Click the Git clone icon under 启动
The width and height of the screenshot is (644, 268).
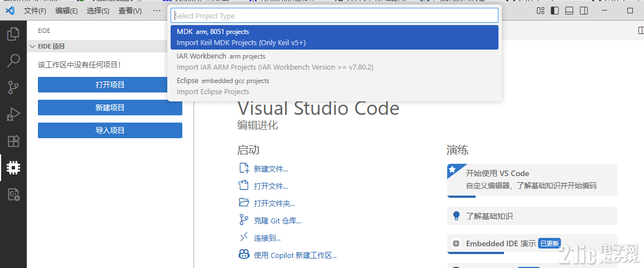[x=244, y=220]
